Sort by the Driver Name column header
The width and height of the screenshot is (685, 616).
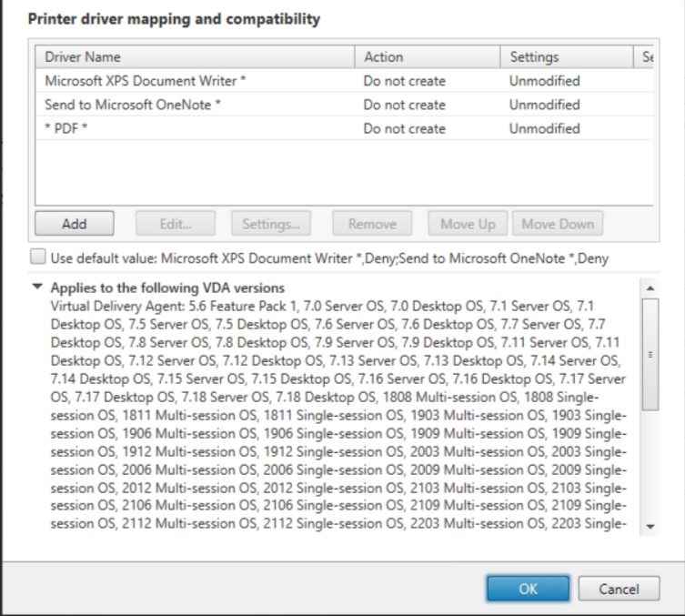coord(195,56)
